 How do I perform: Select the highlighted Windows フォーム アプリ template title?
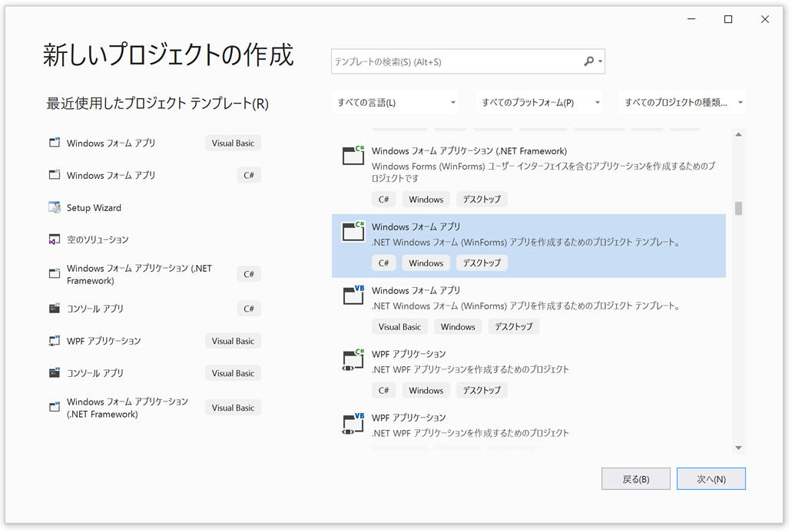click(x=416, y=226)
